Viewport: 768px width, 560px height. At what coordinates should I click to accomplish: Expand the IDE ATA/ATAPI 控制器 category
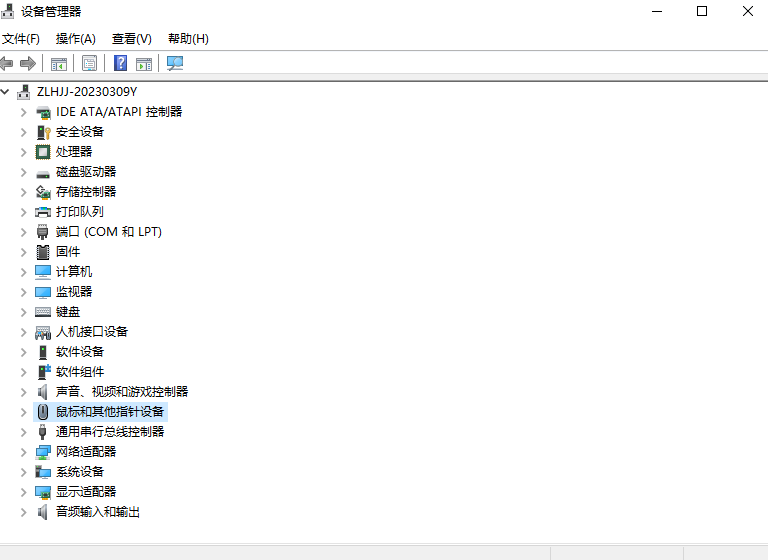(23, 112)
